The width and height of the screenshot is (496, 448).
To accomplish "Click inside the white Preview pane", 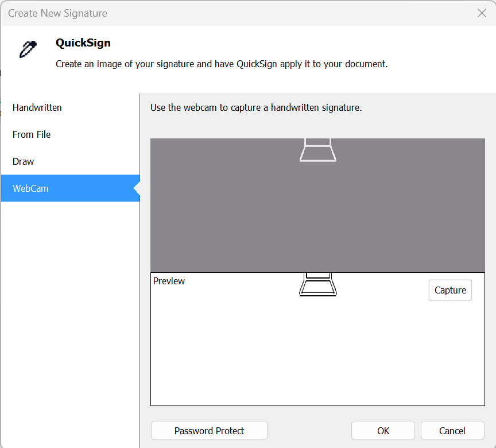I will [x=317, y=339].
